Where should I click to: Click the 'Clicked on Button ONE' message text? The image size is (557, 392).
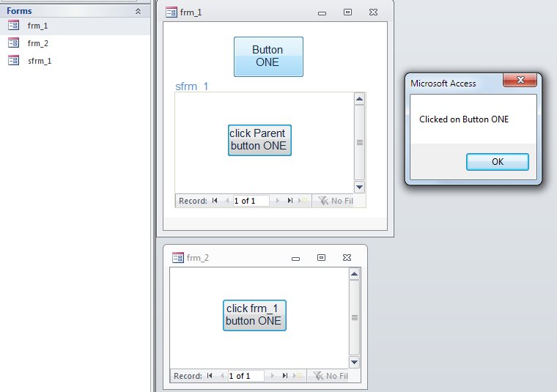click(x=464, y=119)
